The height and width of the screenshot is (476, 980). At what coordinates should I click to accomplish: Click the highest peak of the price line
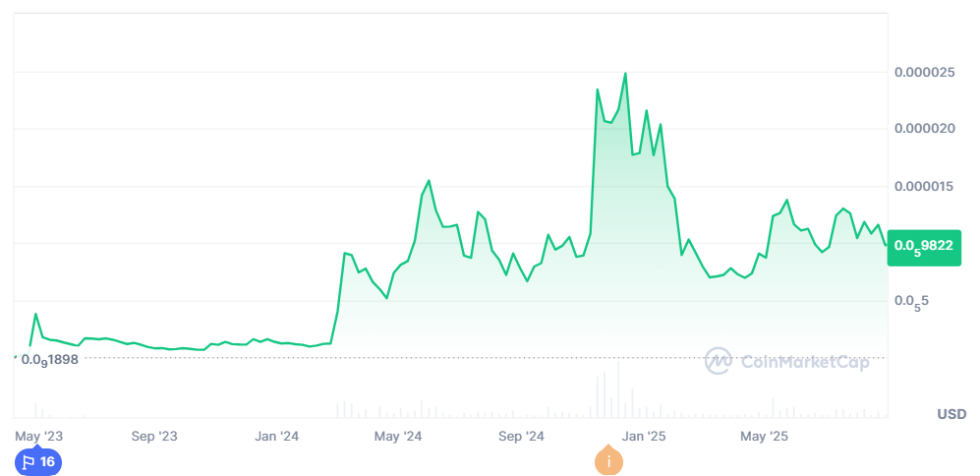tap(625, 73)
